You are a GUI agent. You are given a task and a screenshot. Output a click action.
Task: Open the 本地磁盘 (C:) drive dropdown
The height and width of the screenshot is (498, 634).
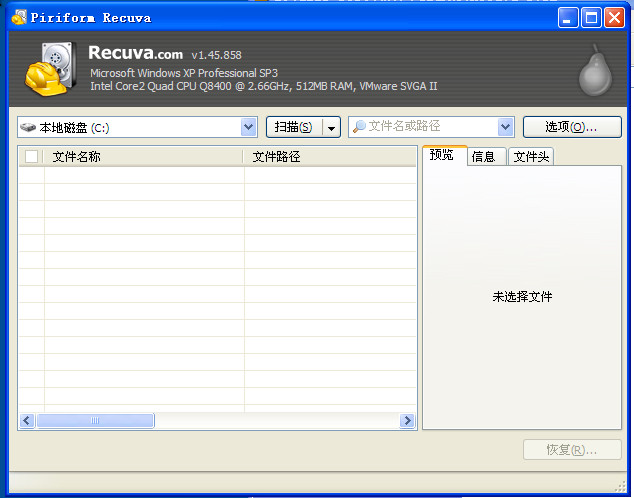click(x=249, y=127)
